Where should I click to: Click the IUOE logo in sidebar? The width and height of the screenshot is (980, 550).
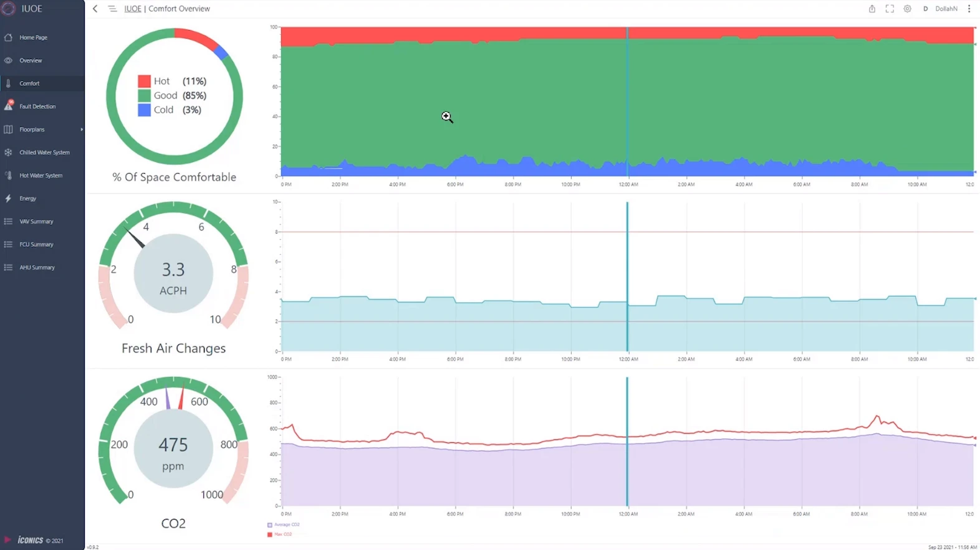click(x=9, y=9)
